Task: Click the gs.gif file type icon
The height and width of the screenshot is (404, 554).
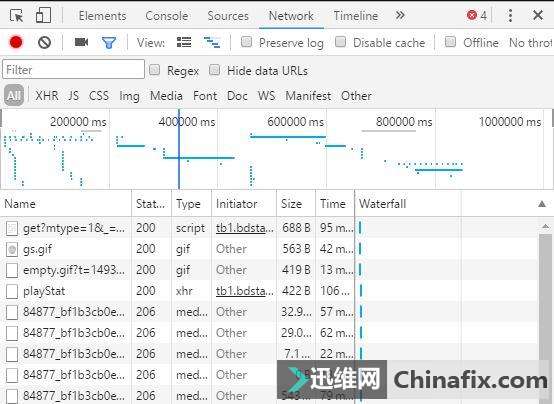Action: tap(12, 250)
